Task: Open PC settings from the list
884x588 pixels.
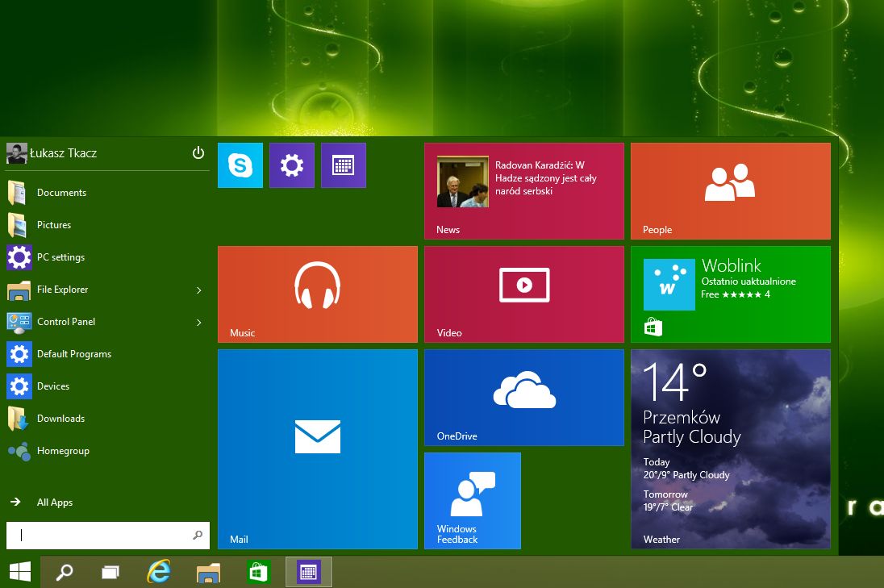Action: click(x=107, y=257)
